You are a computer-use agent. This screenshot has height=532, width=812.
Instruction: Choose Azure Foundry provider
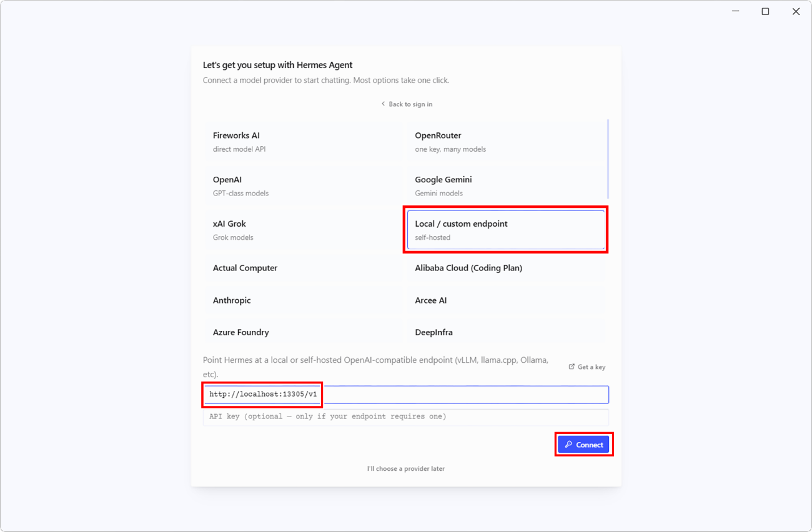(x=304, y=332)
